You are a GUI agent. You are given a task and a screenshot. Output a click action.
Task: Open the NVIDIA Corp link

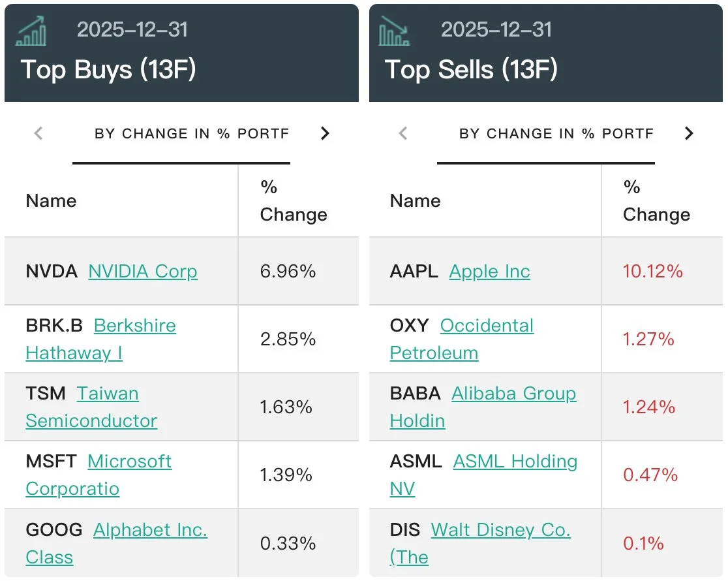[143, 272]
